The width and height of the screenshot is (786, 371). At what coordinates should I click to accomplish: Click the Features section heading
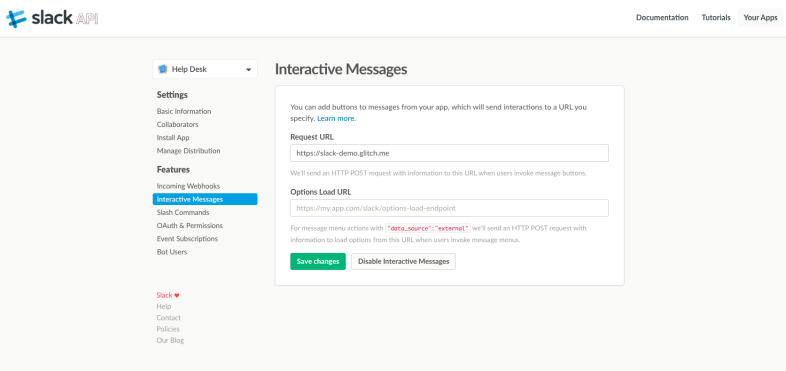(x=173, y=169)
